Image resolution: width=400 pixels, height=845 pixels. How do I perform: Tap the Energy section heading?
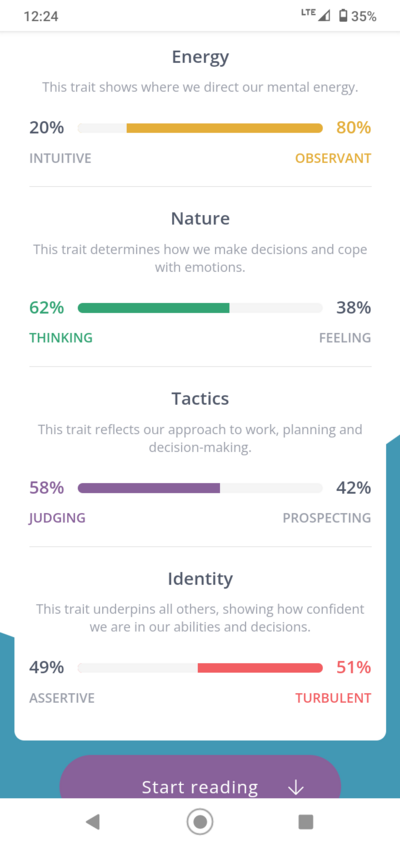(200, 57)
